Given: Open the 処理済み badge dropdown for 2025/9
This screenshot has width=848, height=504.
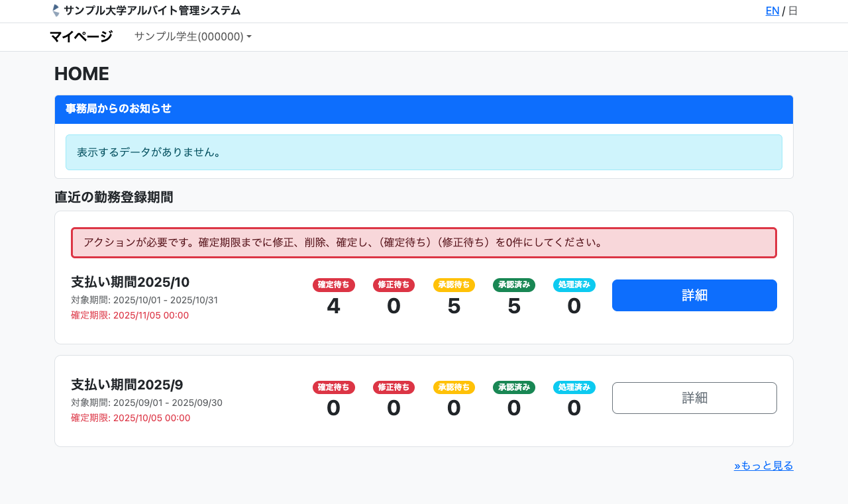Looking at the screenshot, I should click(574, 387).
